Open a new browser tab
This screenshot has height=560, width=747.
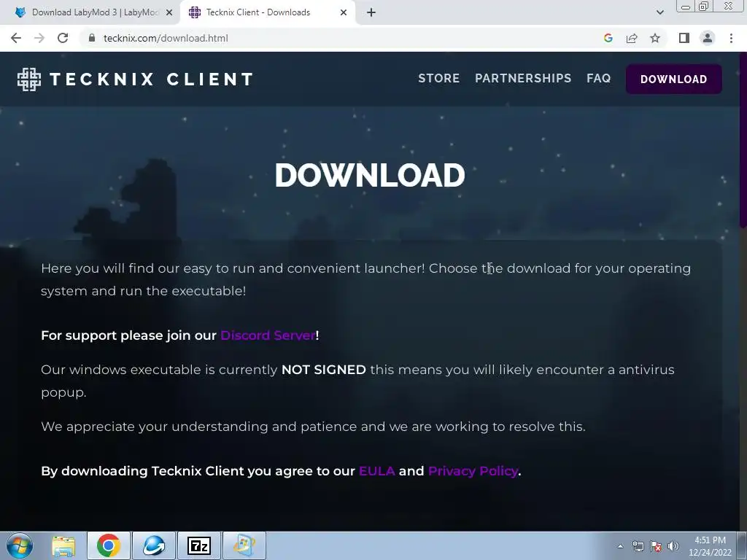coord(371,13)
